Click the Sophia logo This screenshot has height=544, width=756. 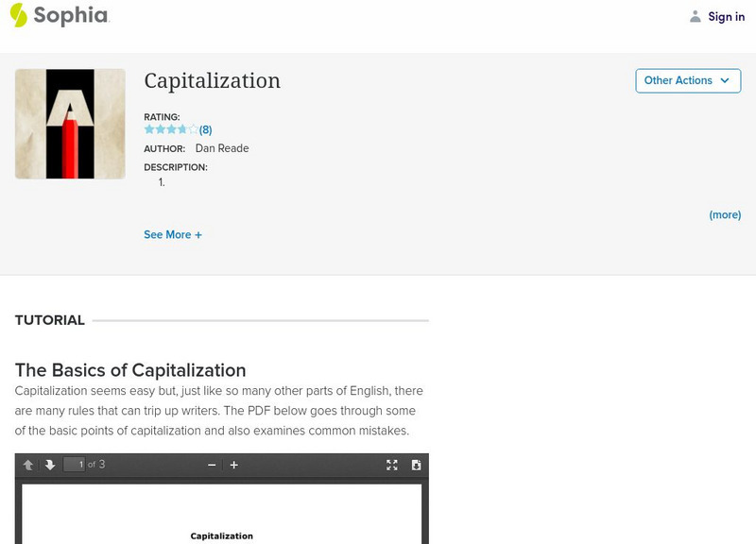point(59,16)
